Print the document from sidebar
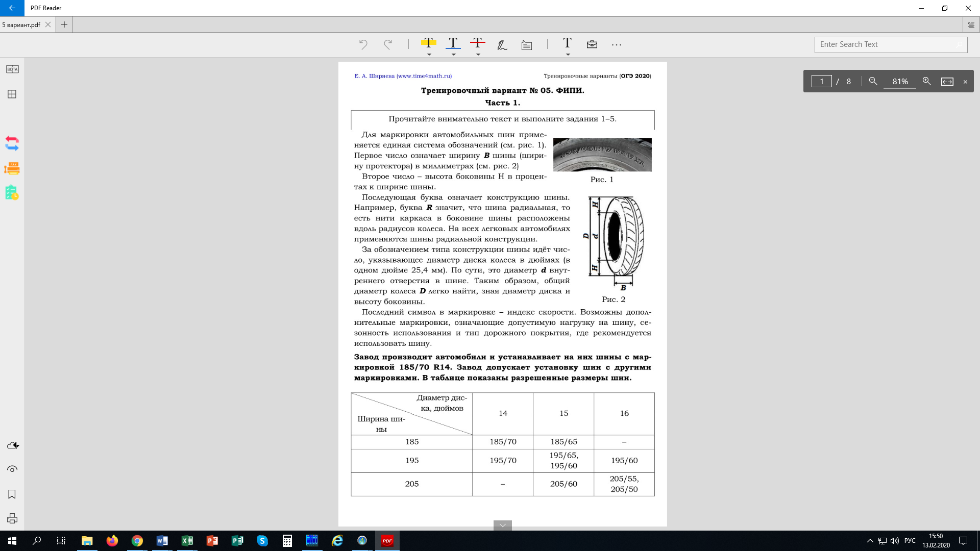Viewport: 980px width, 551px height. pos(12,518)
